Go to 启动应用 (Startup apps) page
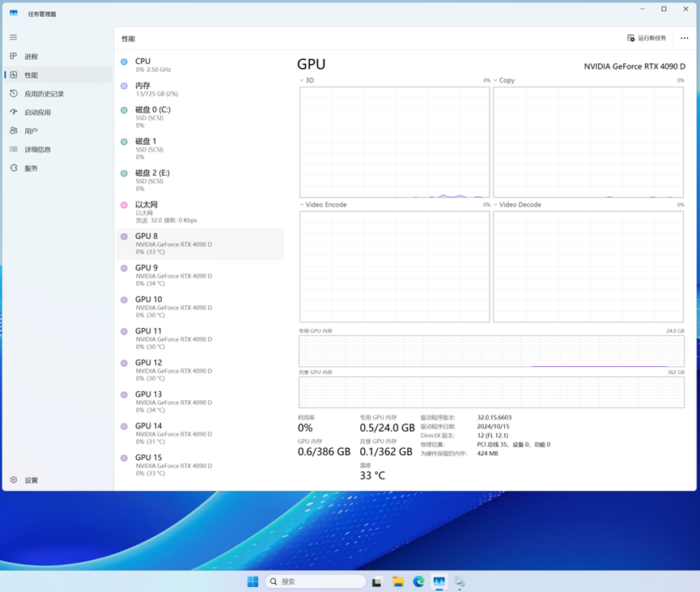 [x=57, y=112]
